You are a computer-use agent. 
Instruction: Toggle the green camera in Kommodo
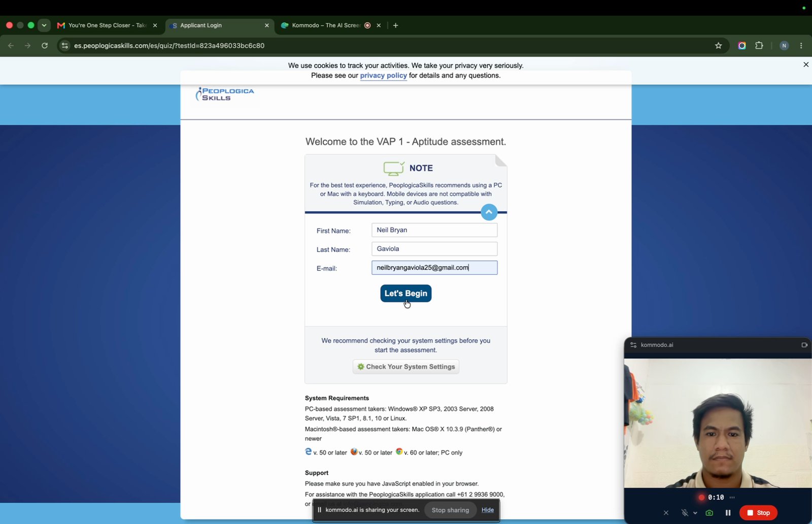(x=709, y=513)
